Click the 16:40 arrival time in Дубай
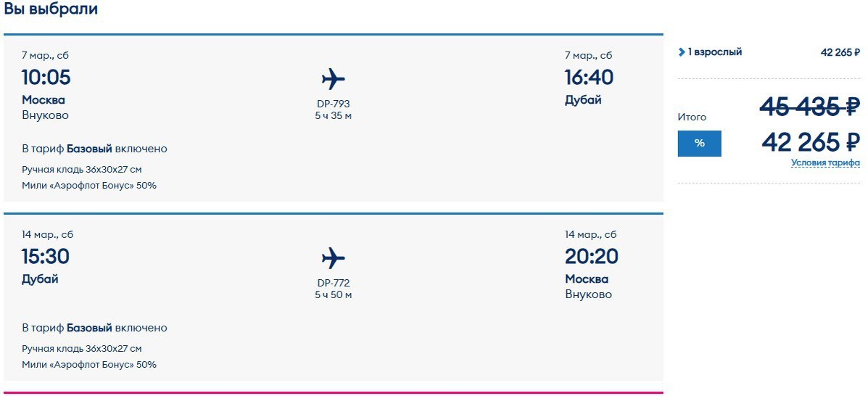The width and height of the screenshot is (868, 396). coord(589,77)
